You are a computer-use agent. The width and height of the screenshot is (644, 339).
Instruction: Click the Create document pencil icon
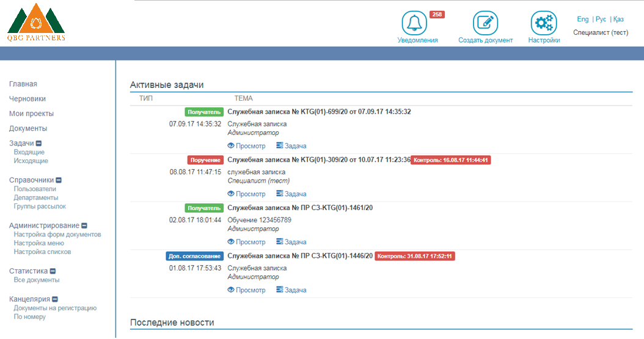(x=485, y=23)
